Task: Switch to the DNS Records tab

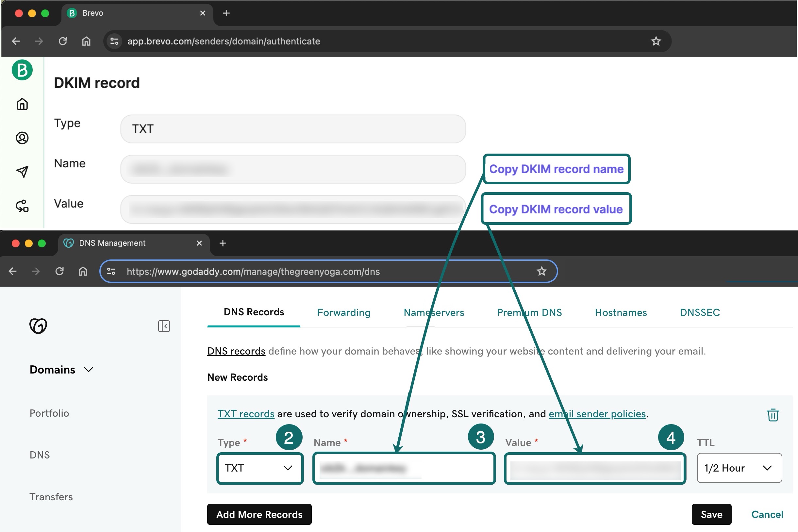Action: point(254,312)
